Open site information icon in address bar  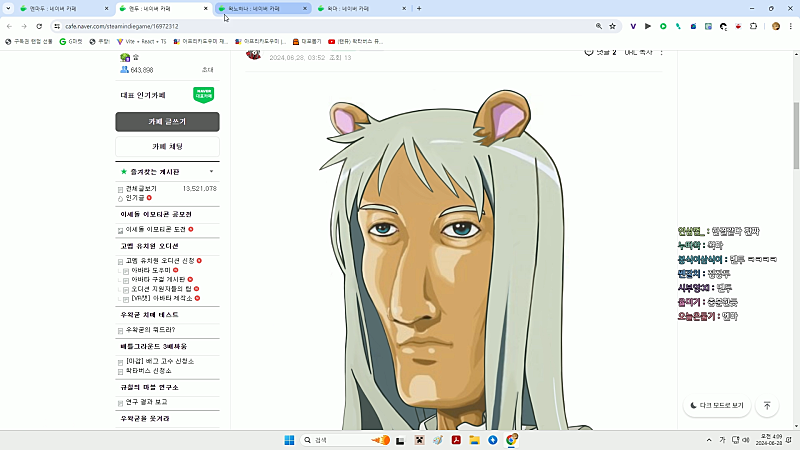(x=57, y=26)
